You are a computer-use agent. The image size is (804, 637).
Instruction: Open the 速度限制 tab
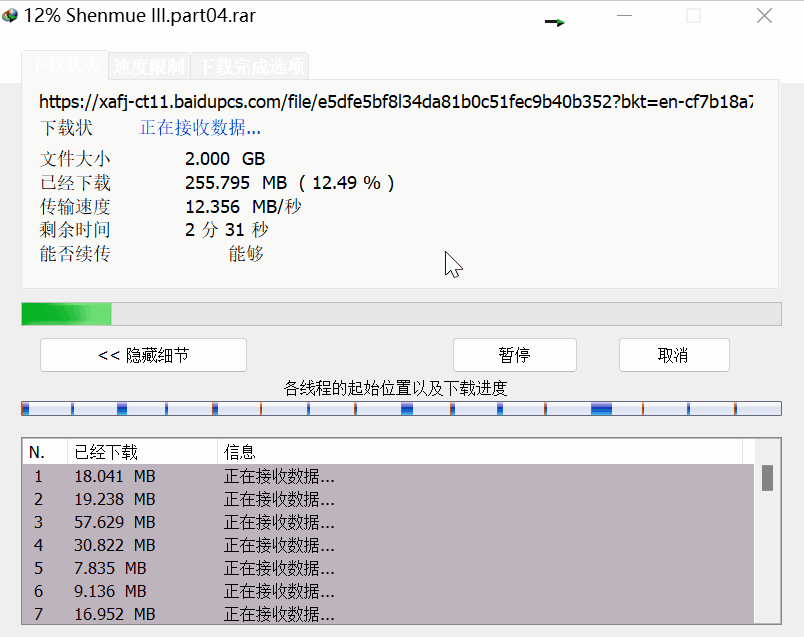click(149, 67)
